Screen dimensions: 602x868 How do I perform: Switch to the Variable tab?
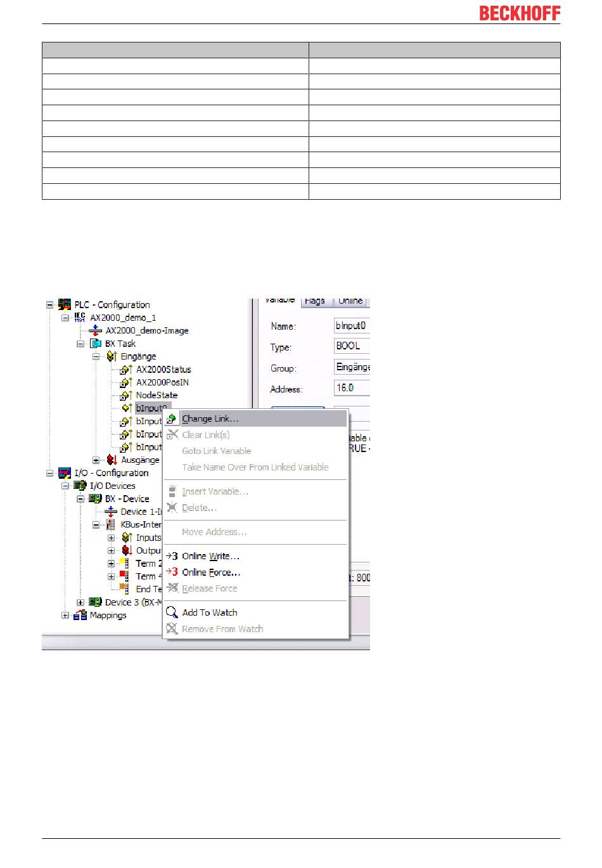tap(279, 301)
